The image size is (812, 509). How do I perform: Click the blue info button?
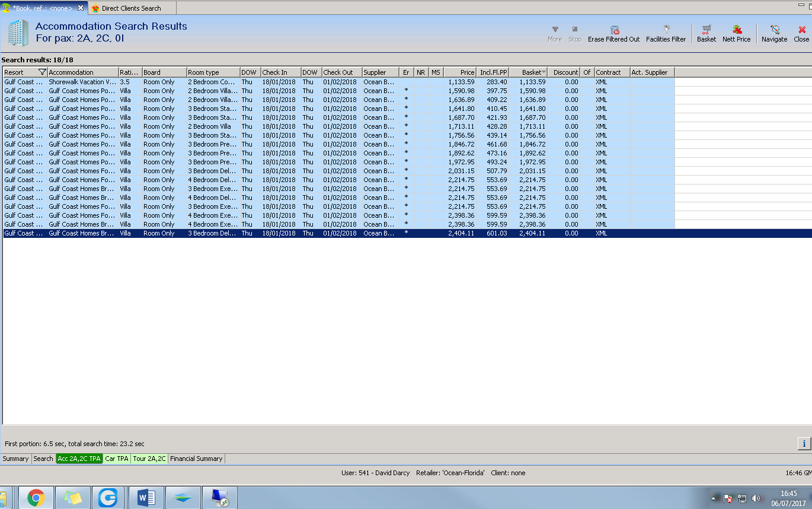804,443
